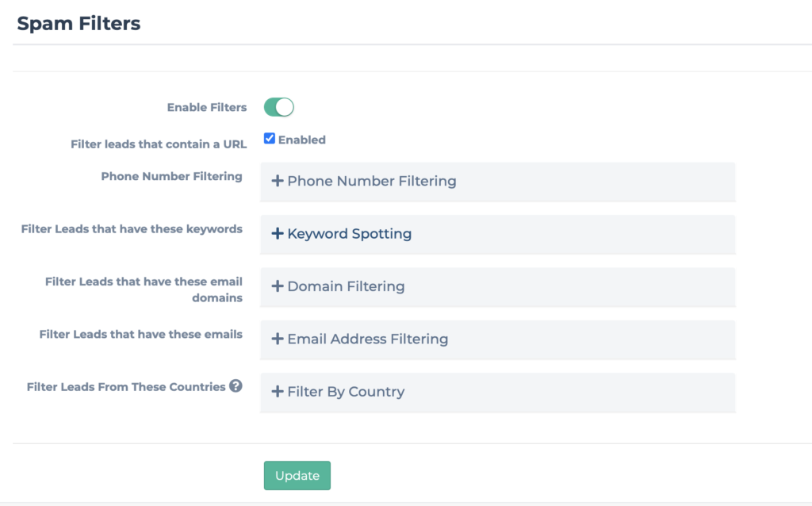Screen dimensions: 812x506
Task: Turn off the Enable Filters switch
Action: 279,107
